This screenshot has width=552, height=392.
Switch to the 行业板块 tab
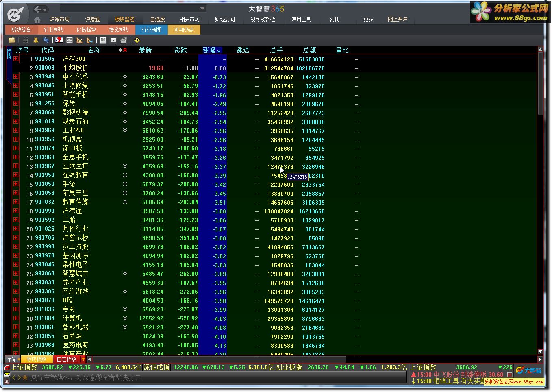click(x=54, y=30)
